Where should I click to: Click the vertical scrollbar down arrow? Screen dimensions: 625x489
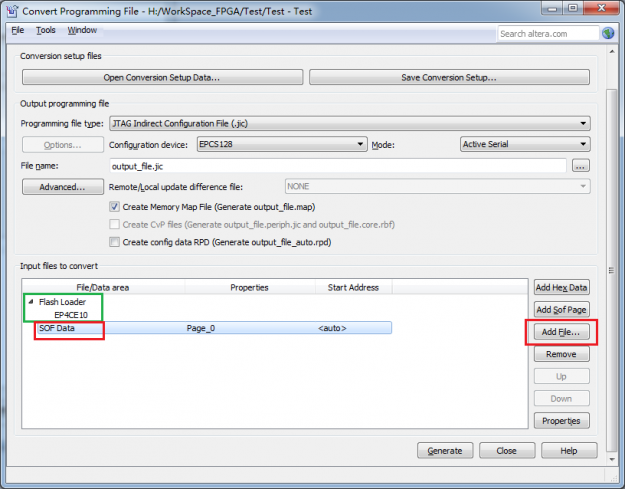[612, 459]
